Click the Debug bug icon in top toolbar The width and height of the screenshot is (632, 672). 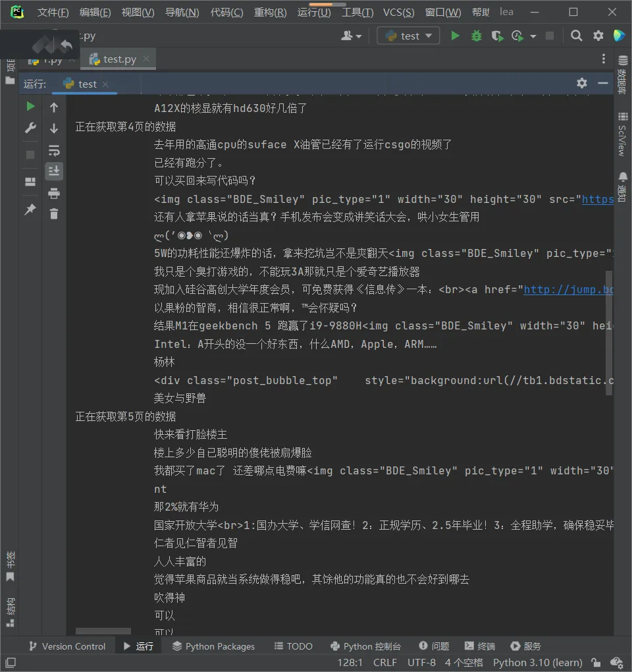point(477,36)
